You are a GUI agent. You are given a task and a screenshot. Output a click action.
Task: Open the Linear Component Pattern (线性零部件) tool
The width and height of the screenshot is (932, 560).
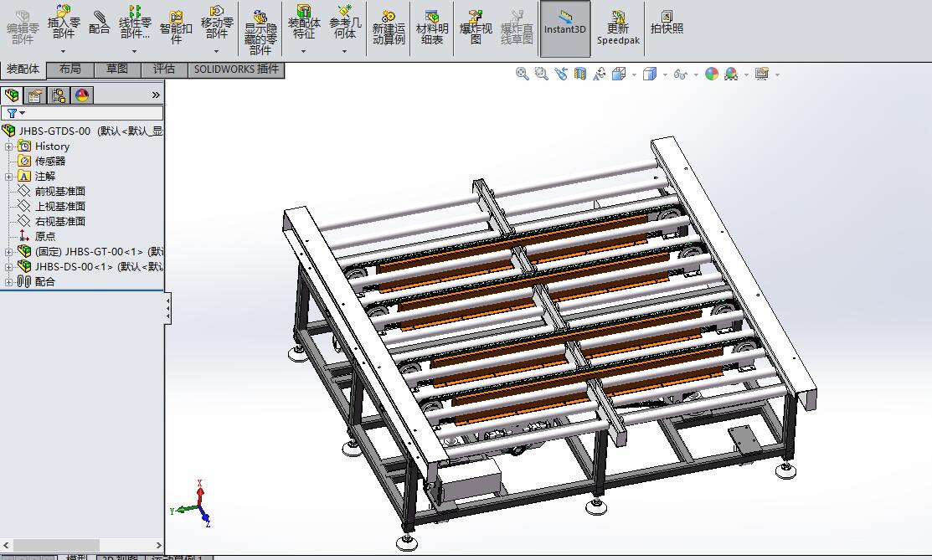[135, 23]
